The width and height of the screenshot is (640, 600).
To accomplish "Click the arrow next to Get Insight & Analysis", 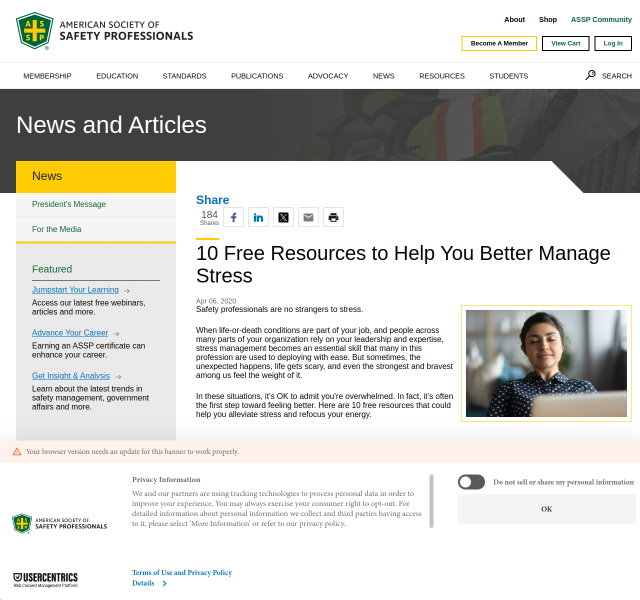I will (118, 376).
